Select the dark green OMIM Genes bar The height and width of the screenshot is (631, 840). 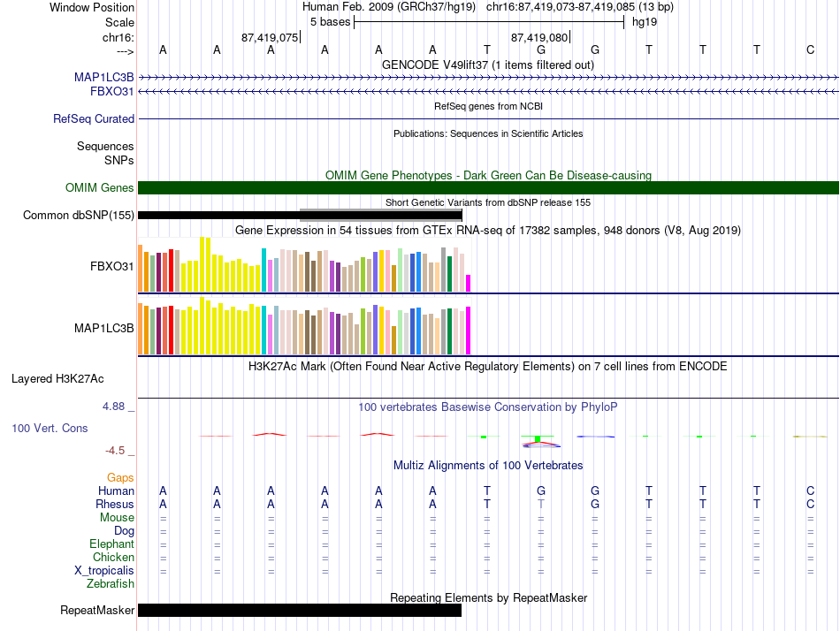(488, 187)
